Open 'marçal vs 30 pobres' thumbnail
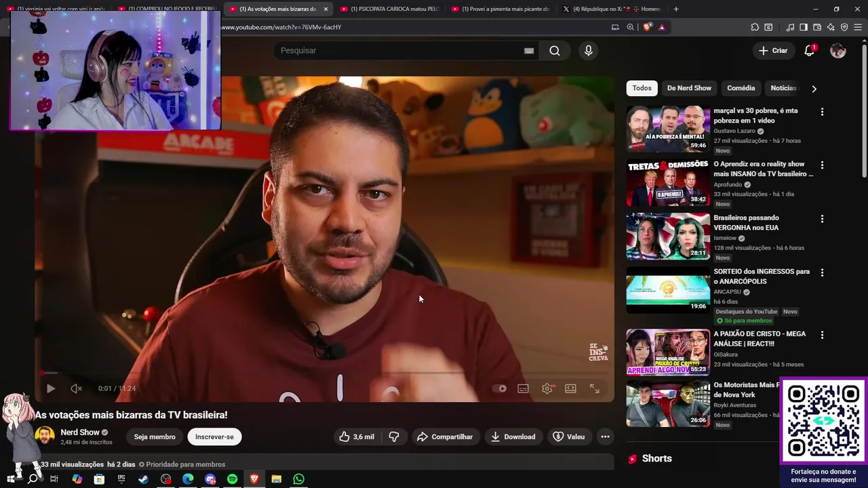Screen dimensions: 868x488 668,129
